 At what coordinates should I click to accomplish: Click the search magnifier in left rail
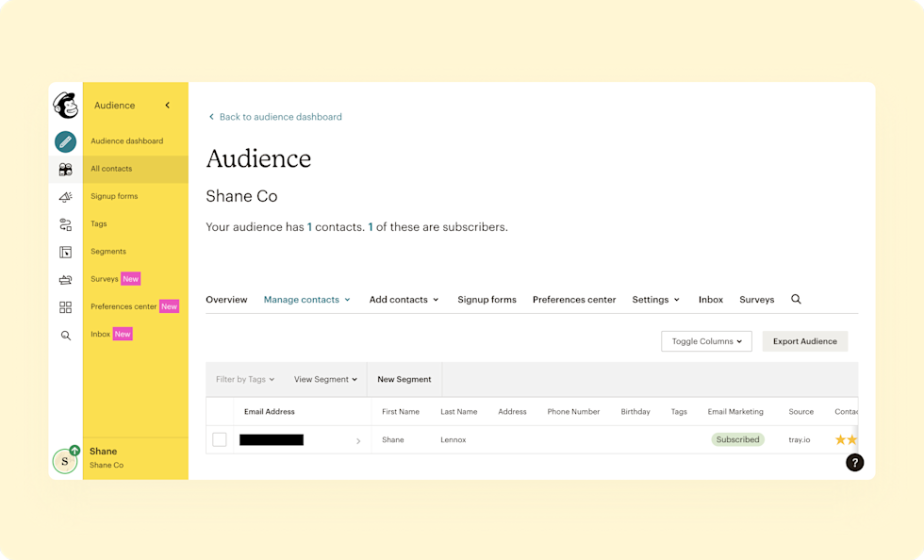tap(65, 335)
